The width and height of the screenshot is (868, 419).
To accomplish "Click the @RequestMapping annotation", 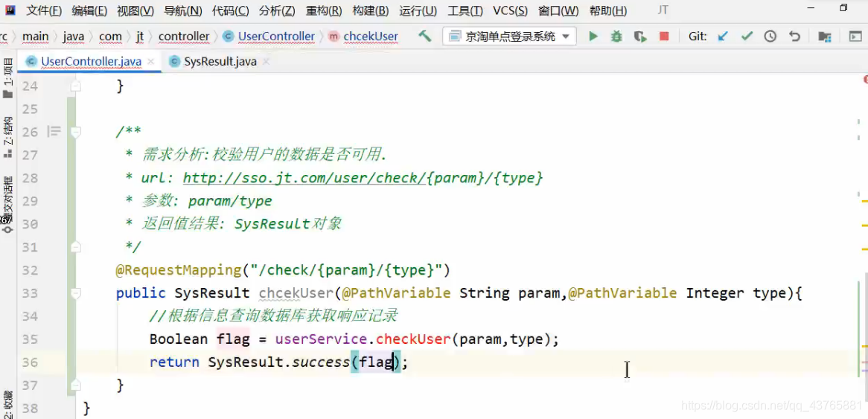I will click(x=179, y=270).
